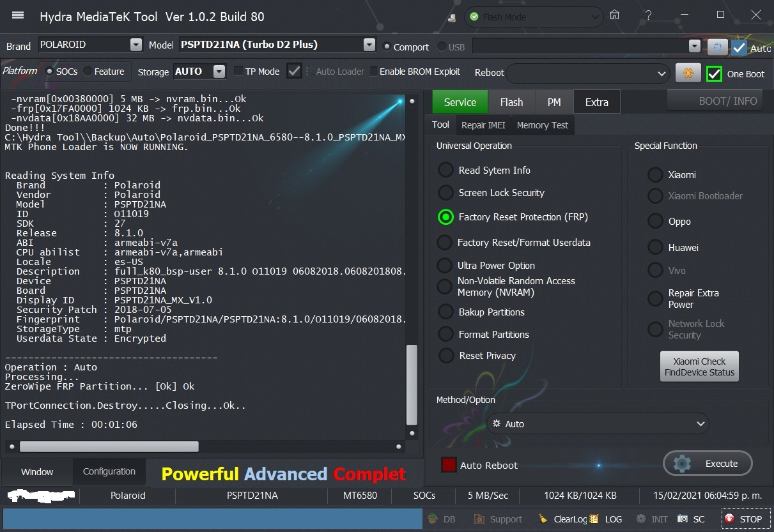Click the Execute button
The height and width of the screenshot is (532, 774).
coord(708,464)
